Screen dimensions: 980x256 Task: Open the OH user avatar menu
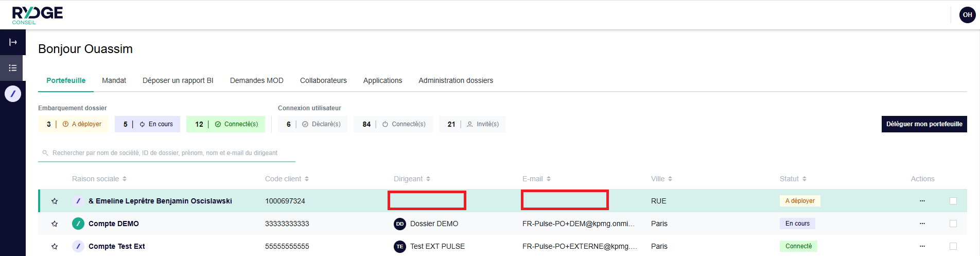point(967,15)
